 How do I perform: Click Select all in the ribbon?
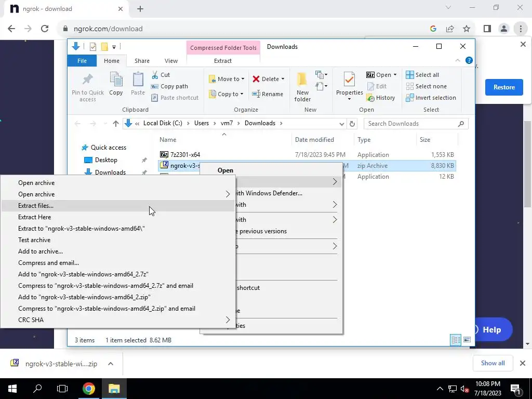click(x=422, y=75)
